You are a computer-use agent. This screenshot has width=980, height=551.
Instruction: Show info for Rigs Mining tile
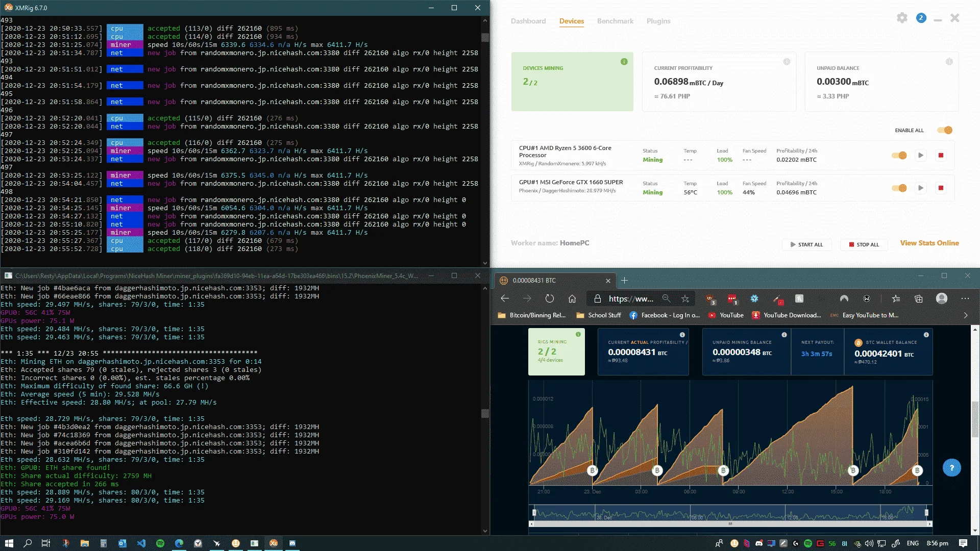point(578,335)
